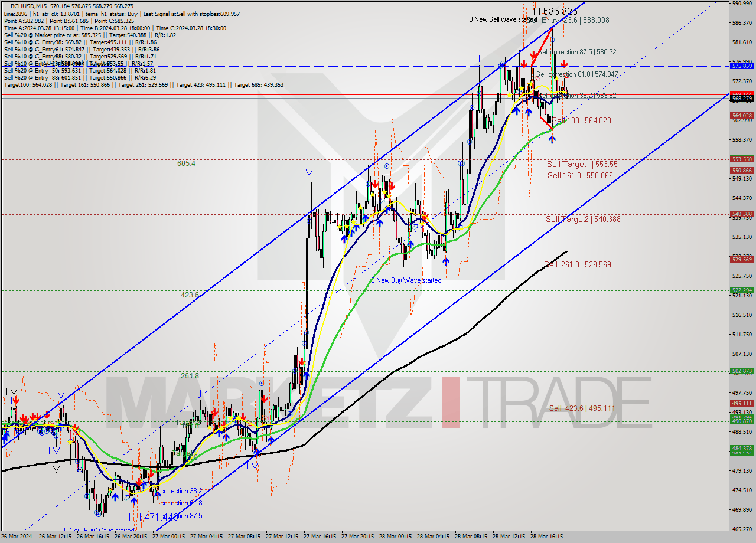Click the blue 575.859 price tag
The width and height of the screenshot is (756, 543).
[x=742, y=66]
